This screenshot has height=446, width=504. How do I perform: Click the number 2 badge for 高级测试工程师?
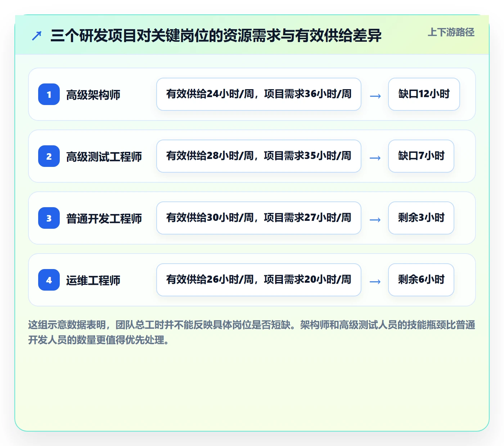[49, 156]
